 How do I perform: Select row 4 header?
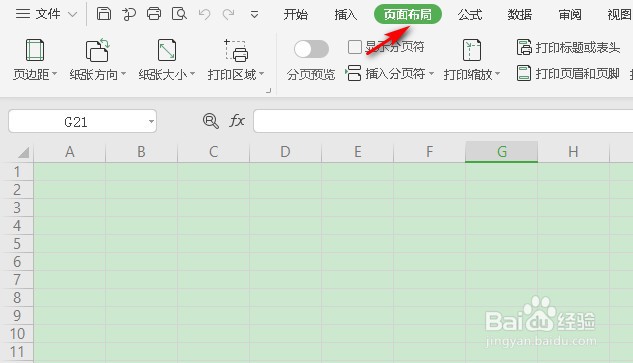17,225
